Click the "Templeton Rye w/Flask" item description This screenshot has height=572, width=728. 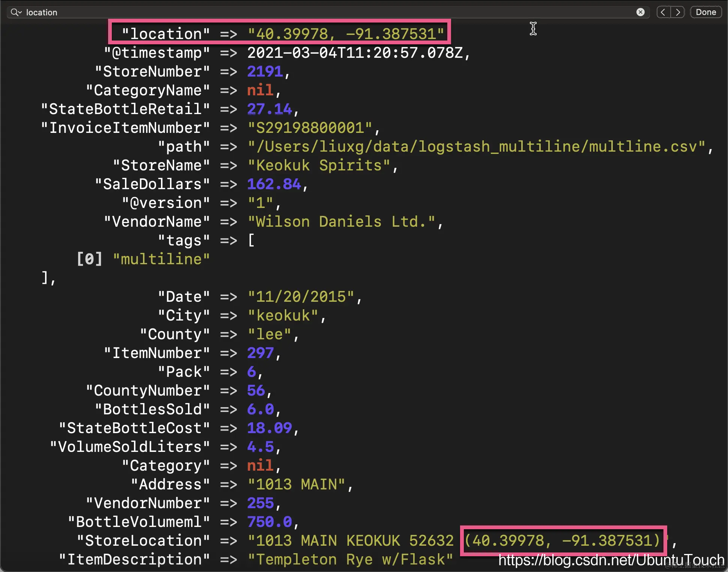tap(350, 560)
